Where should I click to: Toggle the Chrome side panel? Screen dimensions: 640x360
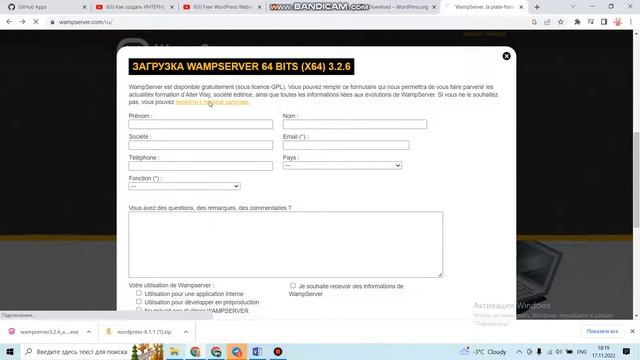(x=604, y=22)
